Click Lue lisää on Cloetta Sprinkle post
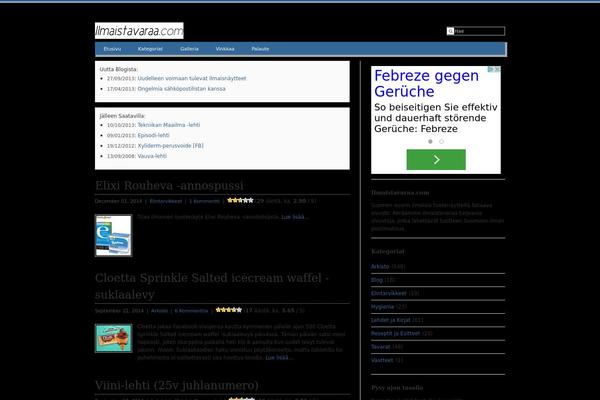This screenshot has width=600, height=400. pos(277,358)
